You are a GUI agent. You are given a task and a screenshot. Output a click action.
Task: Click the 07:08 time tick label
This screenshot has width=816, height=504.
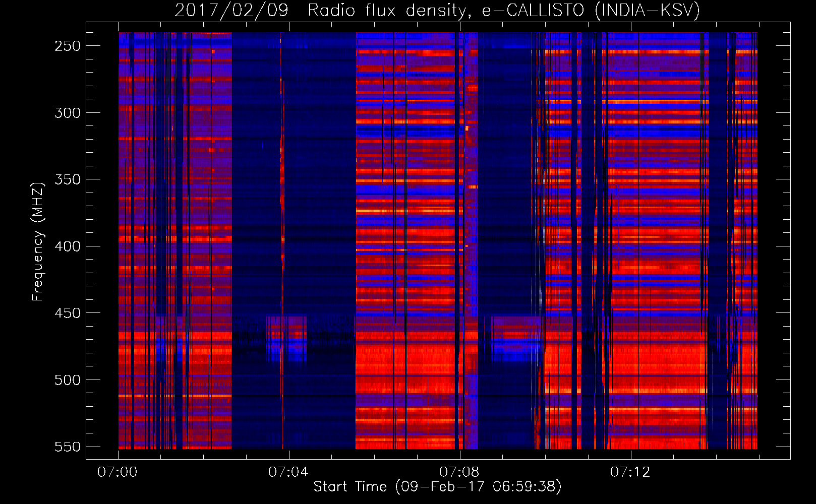point(459,472)
